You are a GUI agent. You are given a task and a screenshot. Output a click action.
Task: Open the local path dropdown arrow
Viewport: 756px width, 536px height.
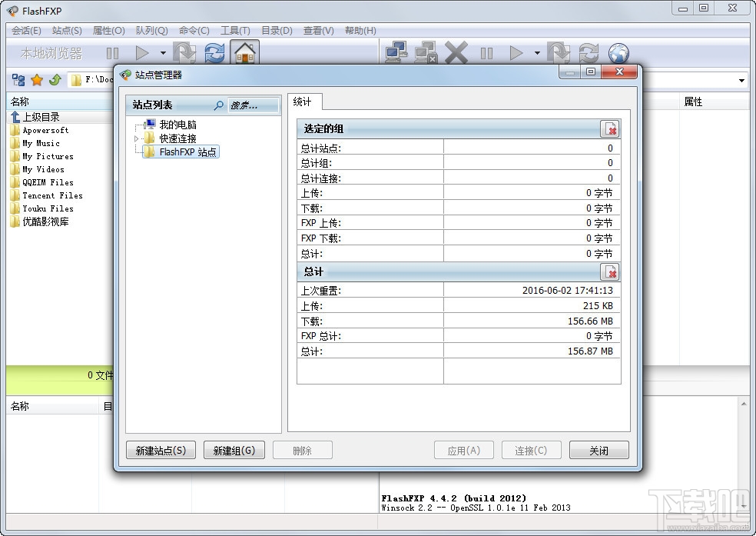[741, 80]
